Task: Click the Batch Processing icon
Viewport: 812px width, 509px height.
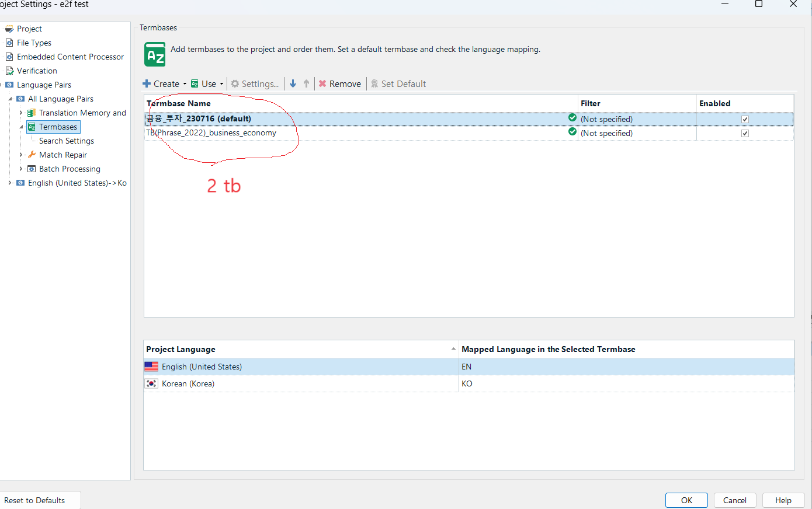Action: pos(32,169)
